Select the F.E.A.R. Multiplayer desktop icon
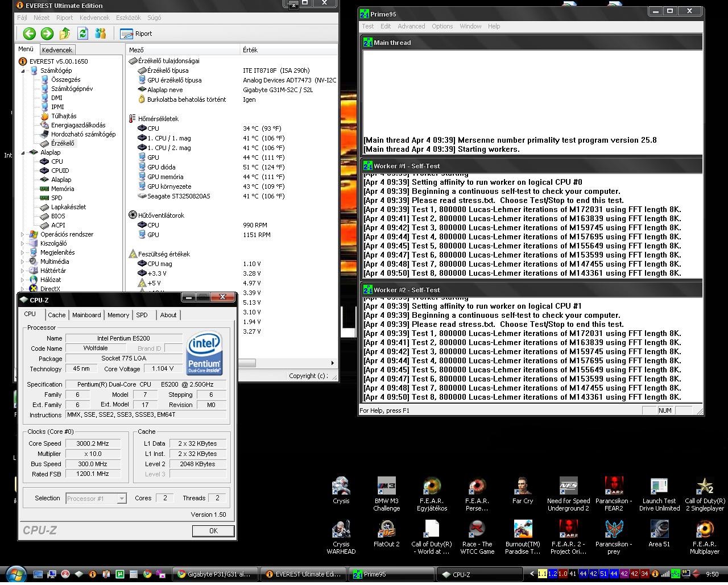The image size is (728, 585). 705,537
